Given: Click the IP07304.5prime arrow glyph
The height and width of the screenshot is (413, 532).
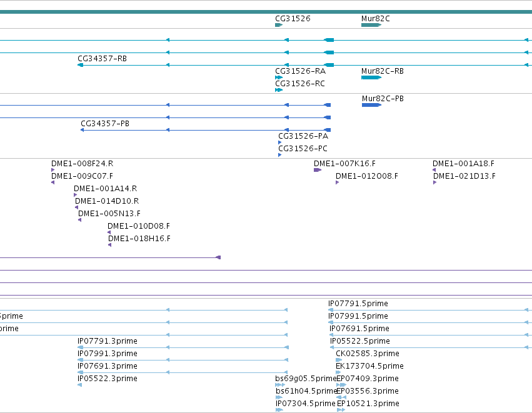Looking at the screenshot, I should [x=279, y=410].
